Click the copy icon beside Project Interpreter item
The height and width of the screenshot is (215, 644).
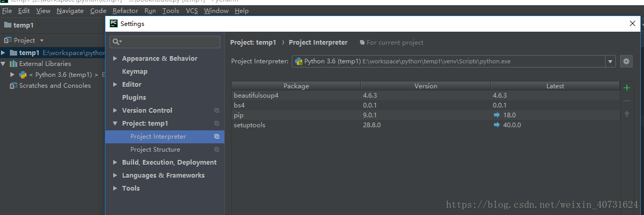(x=217, y=137)
